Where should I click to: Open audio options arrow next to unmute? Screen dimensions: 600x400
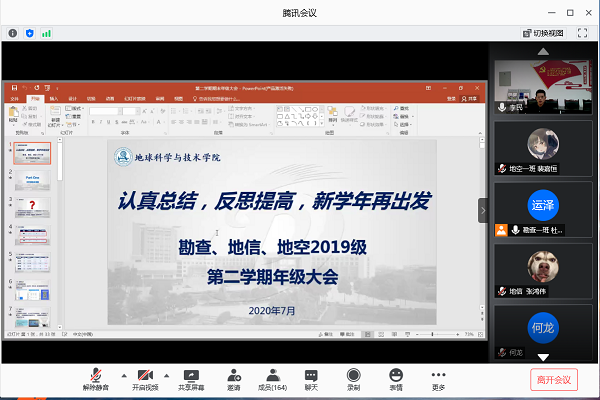123,374
